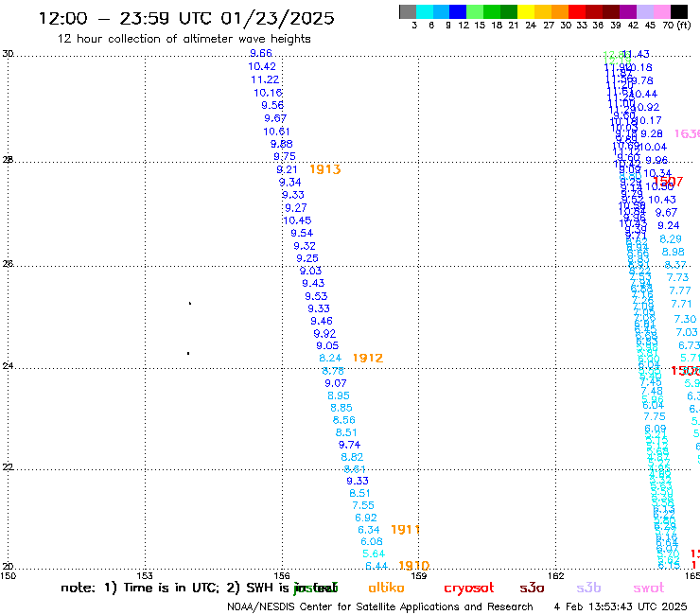Screen dimensions: 700x615
Task: Select the yellow swatch in the color scale
Action: (x=526, y=11)
